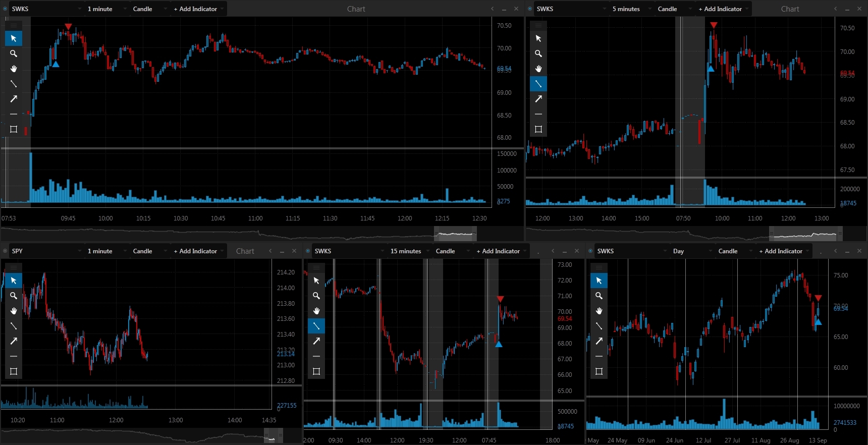Click red sell marker in SWKS Day chart
The image size is (868, 445).
[818, 298]
